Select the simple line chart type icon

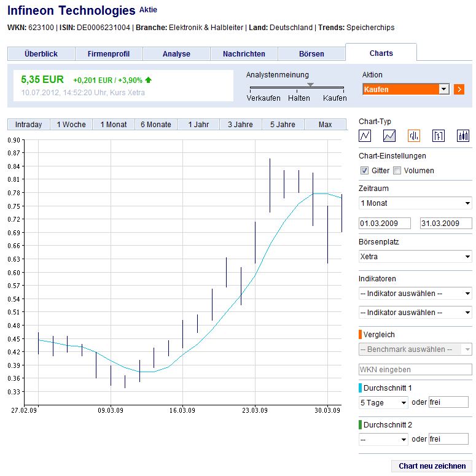click(x=365, y=136)
